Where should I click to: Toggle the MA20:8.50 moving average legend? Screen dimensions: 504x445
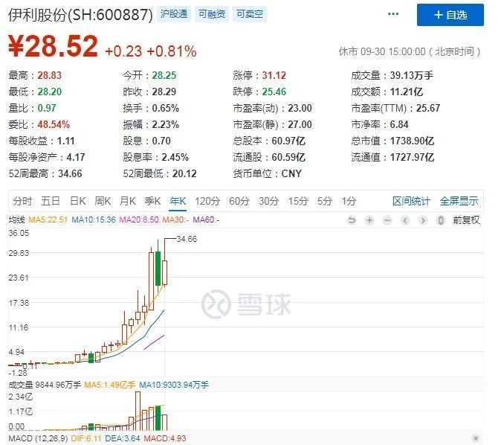139,220
